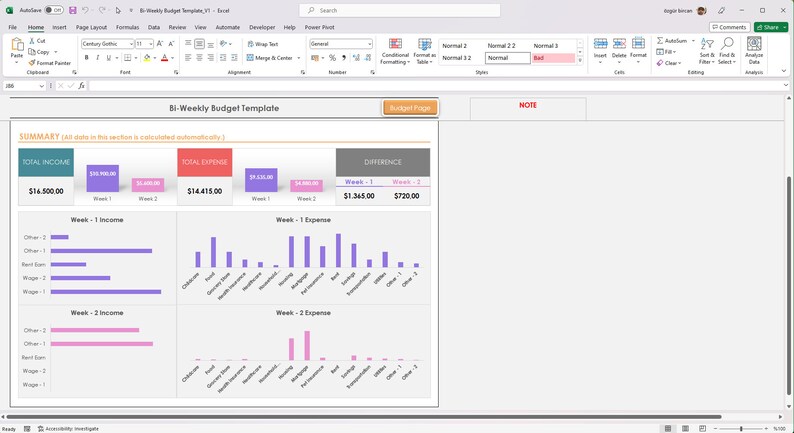Open the font name dropdown
This screenshot has width=794, height=433.
click(131, 44)
